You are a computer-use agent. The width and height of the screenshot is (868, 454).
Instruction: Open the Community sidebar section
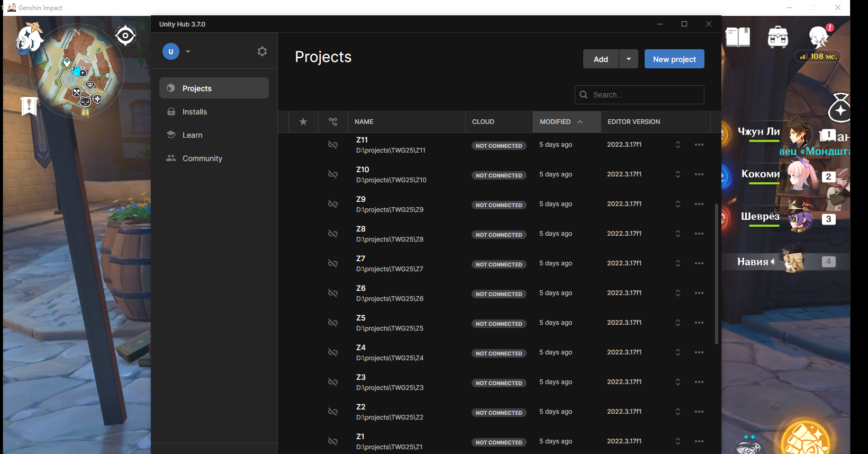click(x=214, y=158)
